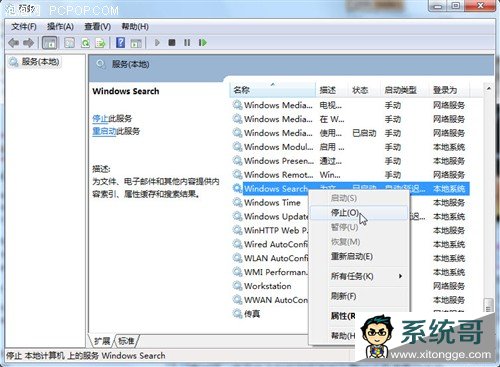The height and width of the screenshot is (367, 500).
Task: Click gear icon of WLAN AutoConfig row
Action: 237,258
